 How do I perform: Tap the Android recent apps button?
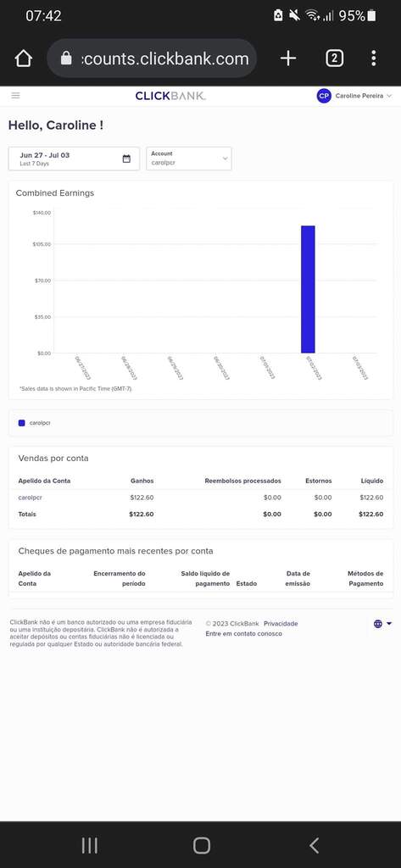click(x=90, y=845)
